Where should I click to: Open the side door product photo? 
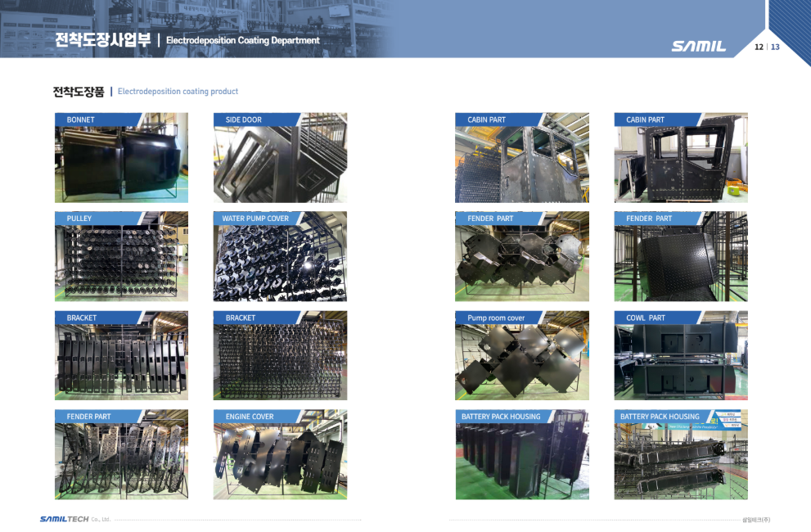(x=280, y=164)
